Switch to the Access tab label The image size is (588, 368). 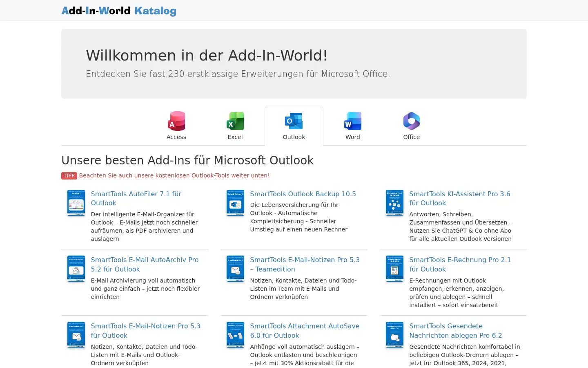pos(176,137)
